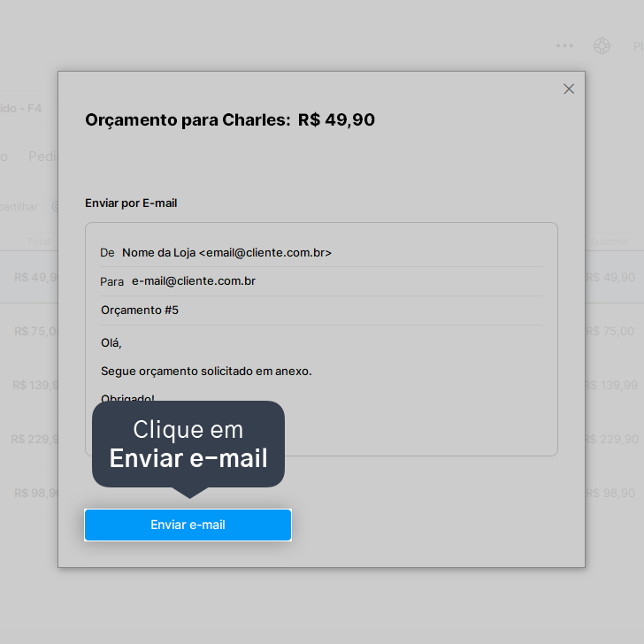Select the highlighted R$ 49,90 subtotal row
The height and width of the screenshot is (644, 644).
tap(610, 277)
